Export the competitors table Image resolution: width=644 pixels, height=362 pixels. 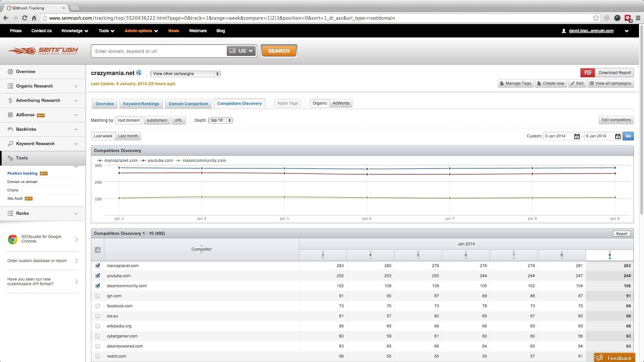pyautogui.click(x=622, y=234)
